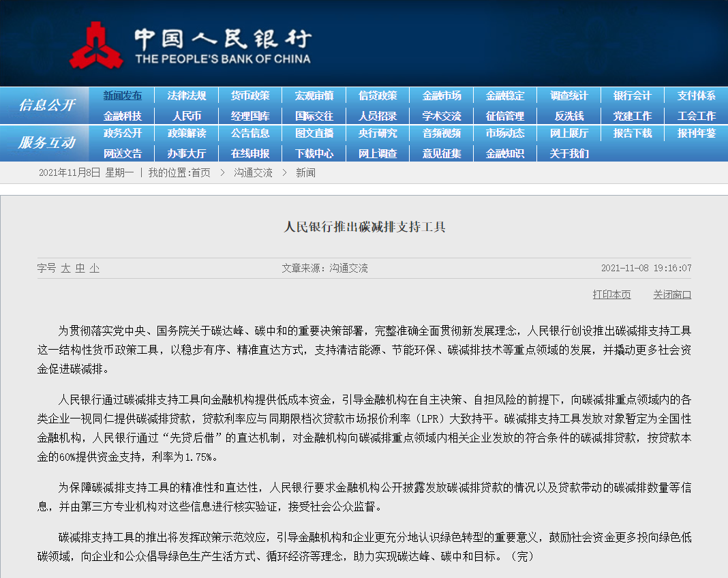Screen dimensions: 728x578
Task: Select 办事大厅 navigation link
Action: pos(187,153)
